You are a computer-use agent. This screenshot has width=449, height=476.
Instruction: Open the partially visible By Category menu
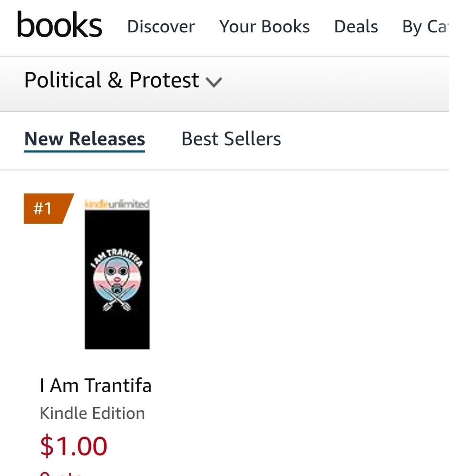[425, 27]
